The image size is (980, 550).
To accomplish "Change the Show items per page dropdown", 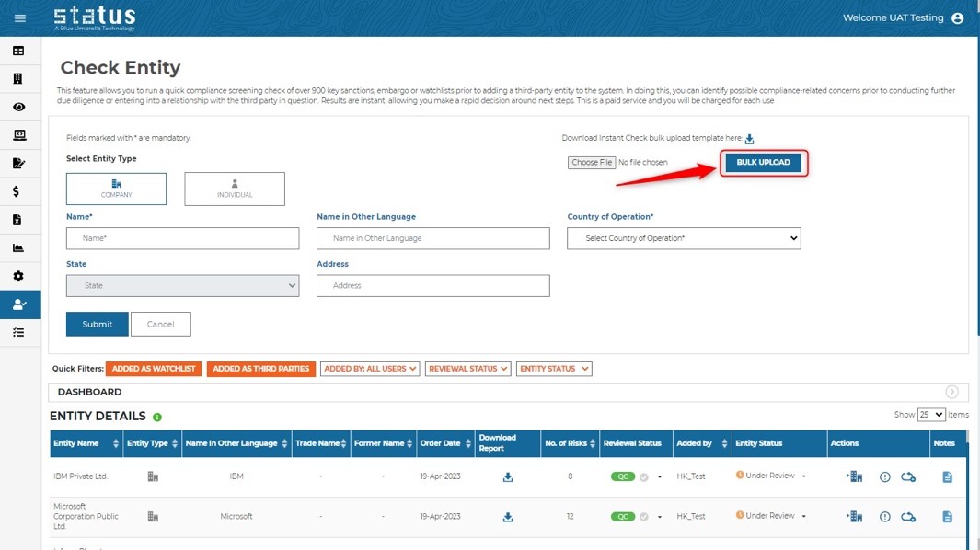I will tap(931, 415).
